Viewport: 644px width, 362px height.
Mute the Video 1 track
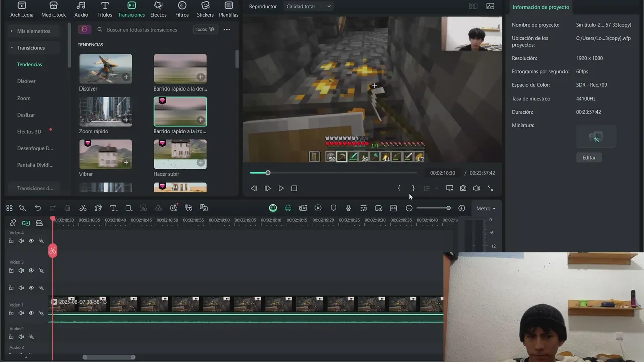coord(21,313)
